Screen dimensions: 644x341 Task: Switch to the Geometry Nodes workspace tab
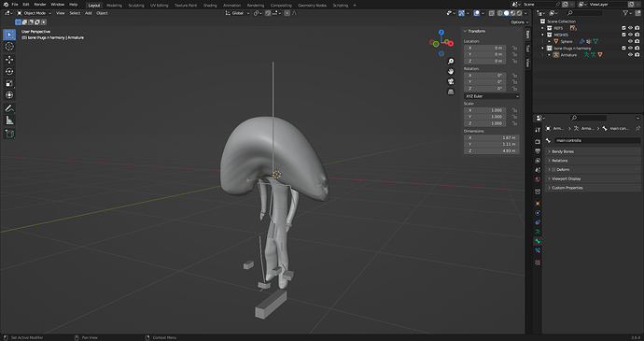pyautogui.click(x=312, y=6)
